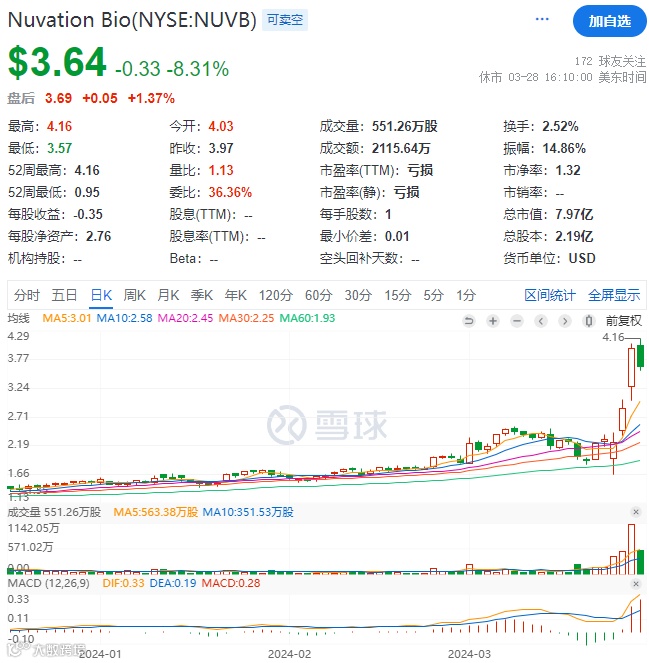The width and height of the screenshot is (649, 663).
Task: Zoom in chart with plus icon
Action: (x=493, y=321)
